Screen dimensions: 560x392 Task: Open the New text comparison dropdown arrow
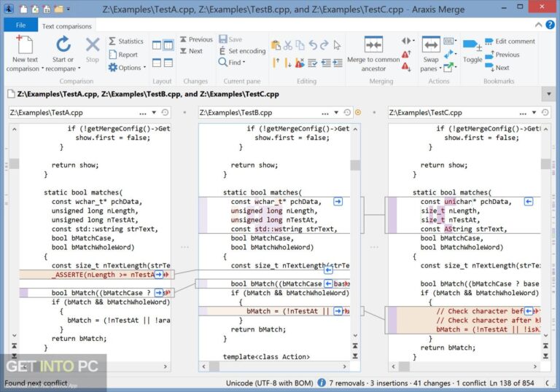pyautogui.click(x=43, y=68)
